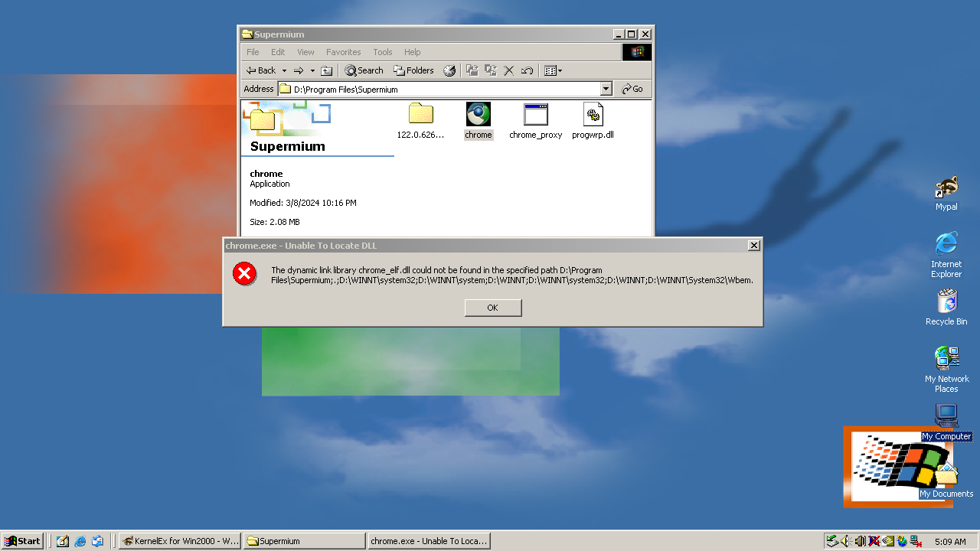
Task: Expand the Forward history dropdown arrow
Action: [x=312, y=70]
